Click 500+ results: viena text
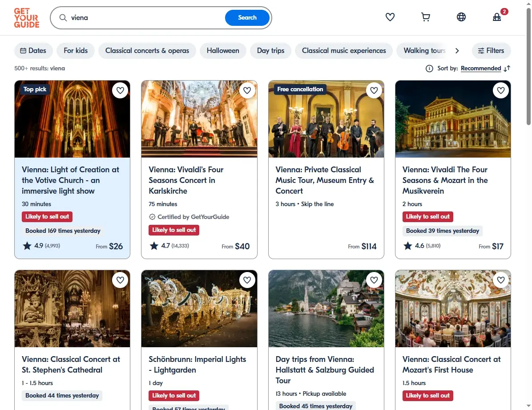The height and width of the screenshot is (410, 532). [39, 68]
